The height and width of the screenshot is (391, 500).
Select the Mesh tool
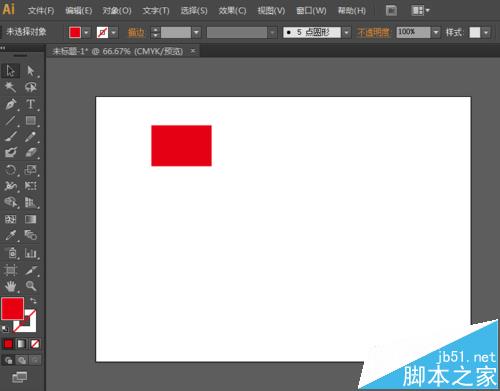tap(10, 219)
